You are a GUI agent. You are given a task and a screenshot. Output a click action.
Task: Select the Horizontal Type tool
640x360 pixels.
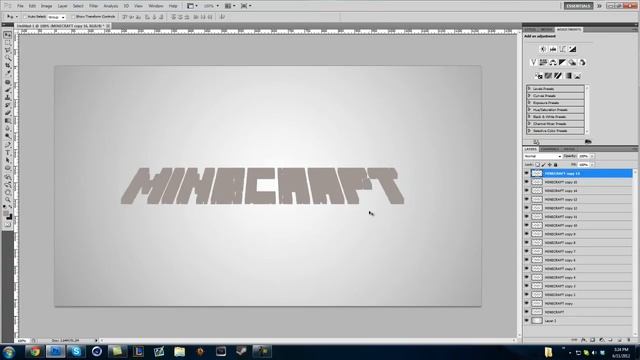7,152
